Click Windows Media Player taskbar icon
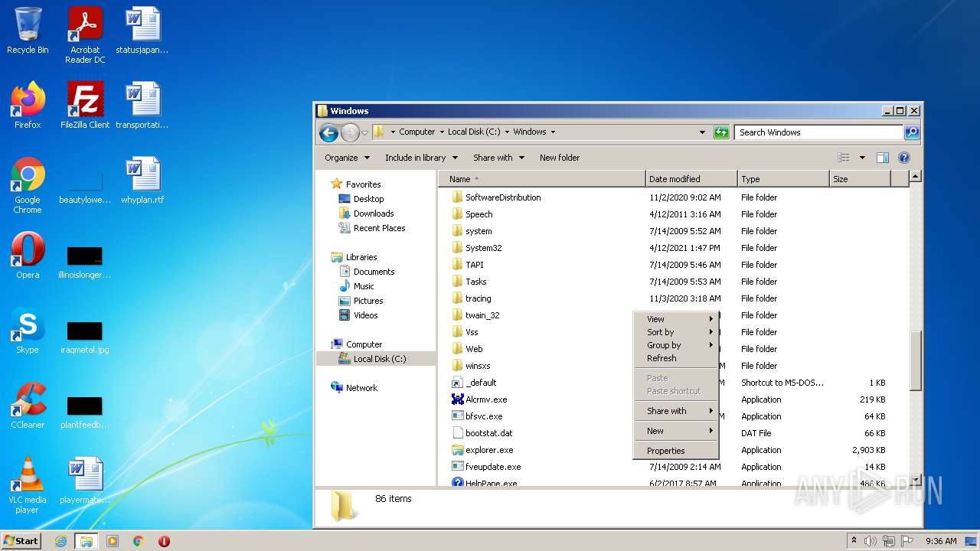The width and height of the screenshot is (980, 551). pos(113,541)
